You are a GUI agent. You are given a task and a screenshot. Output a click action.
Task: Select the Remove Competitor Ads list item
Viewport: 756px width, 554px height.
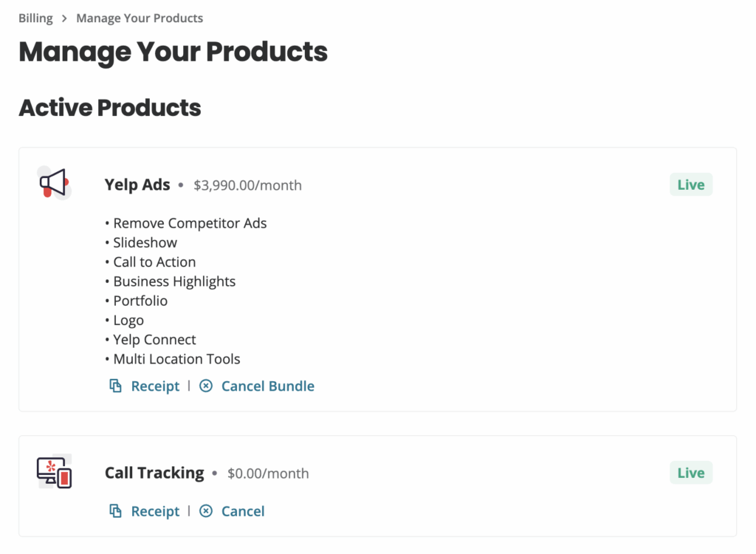coord(190,223)
